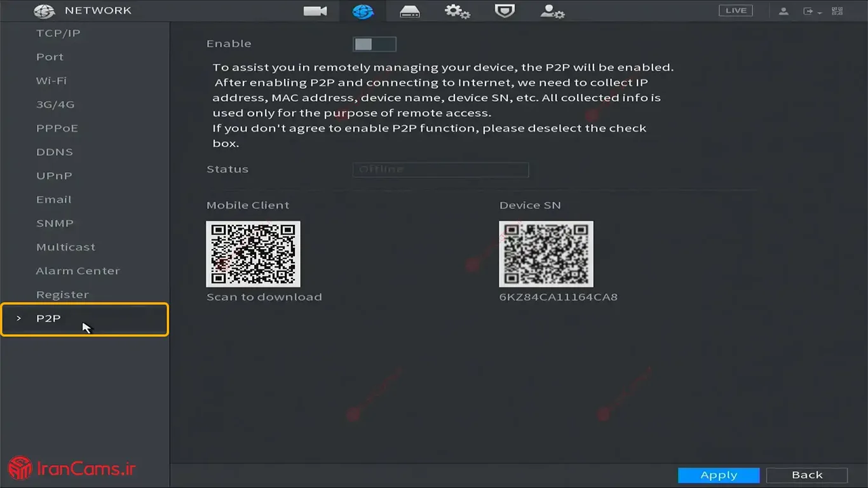This screenshot has height=488, width=868.
Task: Click the Back button
Action: point(807,475)
